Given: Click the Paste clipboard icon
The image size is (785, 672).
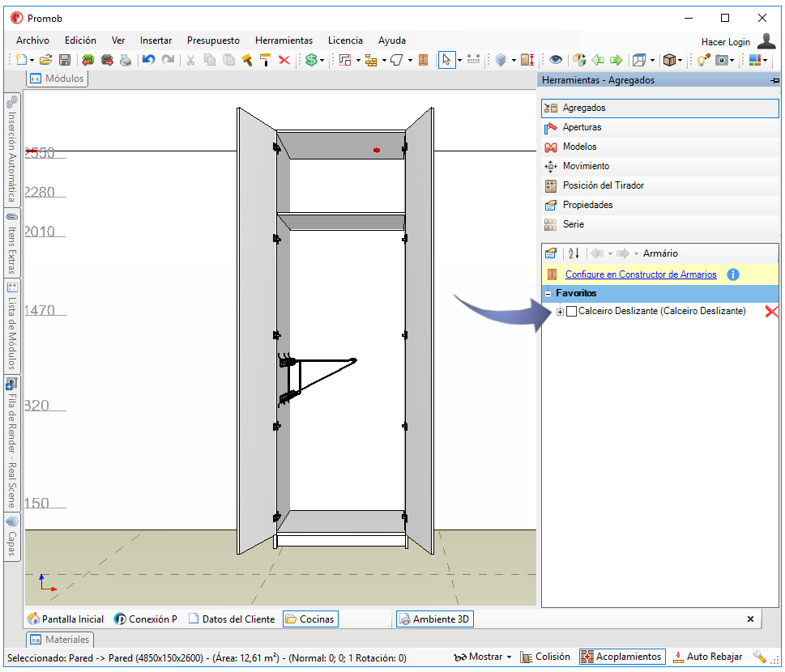Looking at the screenshot, I should tap(228, 60).
